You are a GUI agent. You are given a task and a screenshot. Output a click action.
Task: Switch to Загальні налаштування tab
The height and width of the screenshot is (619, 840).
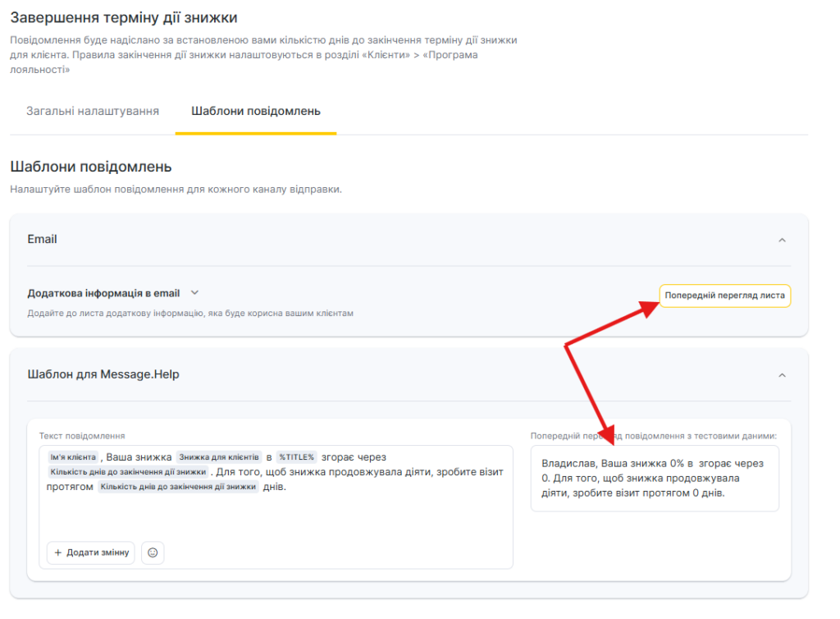tap(93, 111)
